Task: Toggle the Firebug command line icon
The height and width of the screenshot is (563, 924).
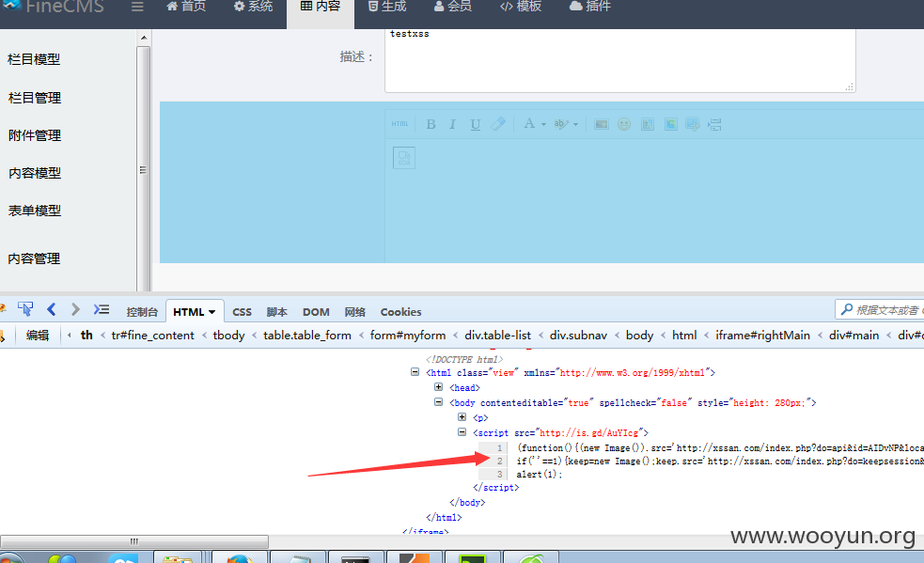Action: point(102,309)
